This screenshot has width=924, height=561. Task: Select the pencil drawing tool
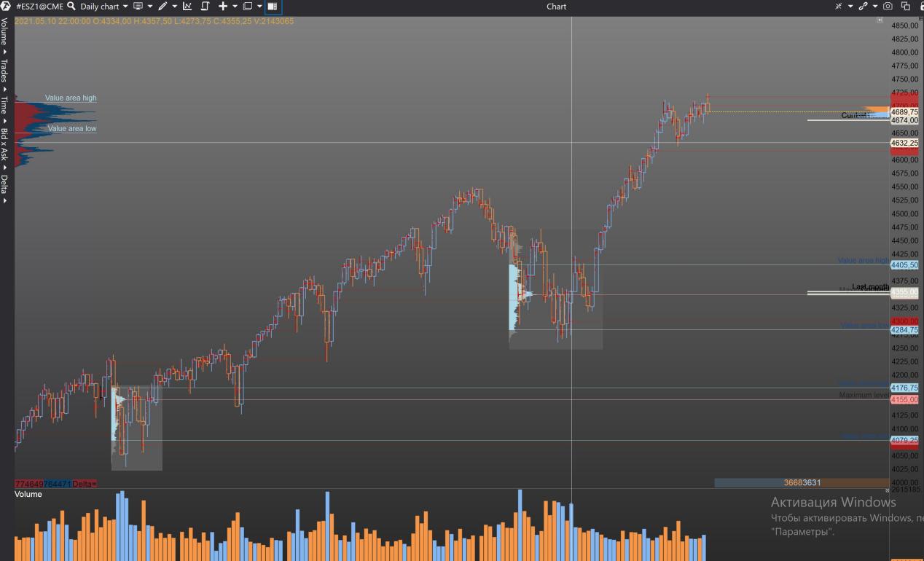pyautogui.click(x=163, y=6)
